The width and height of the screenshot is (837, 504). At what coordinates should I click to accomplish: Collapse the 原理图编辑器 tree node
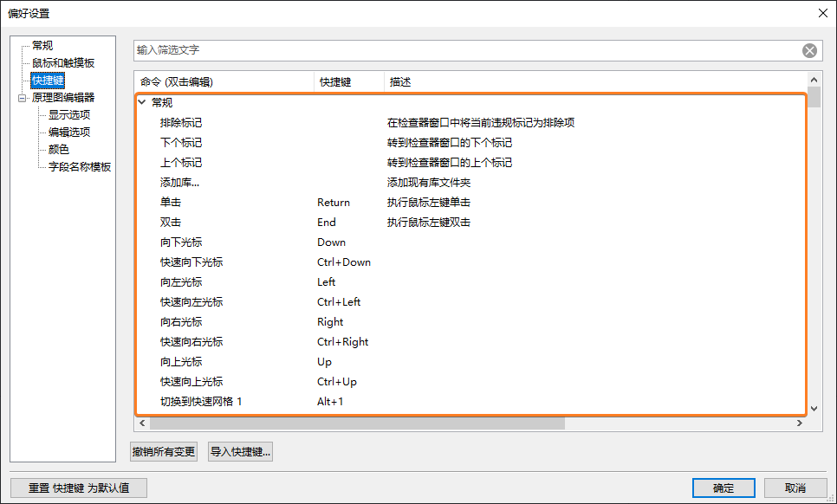(x=23, y=98)
